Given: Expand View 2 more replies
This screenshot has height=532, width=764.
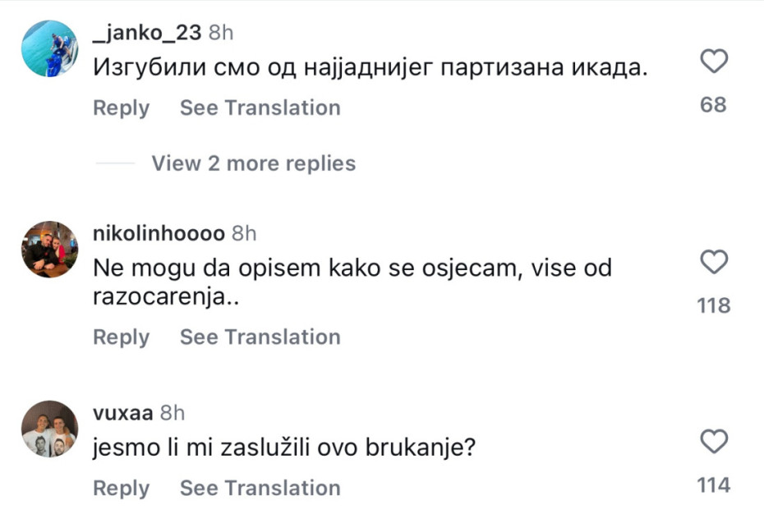Looking at the screenshot, I should point(253,163).
